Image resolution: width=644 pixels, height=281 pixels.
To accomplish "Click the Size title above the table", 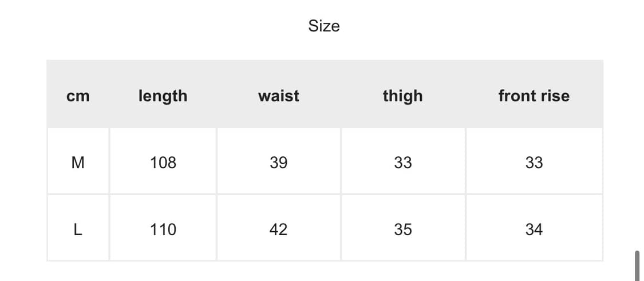I will [x=324, y=26].
